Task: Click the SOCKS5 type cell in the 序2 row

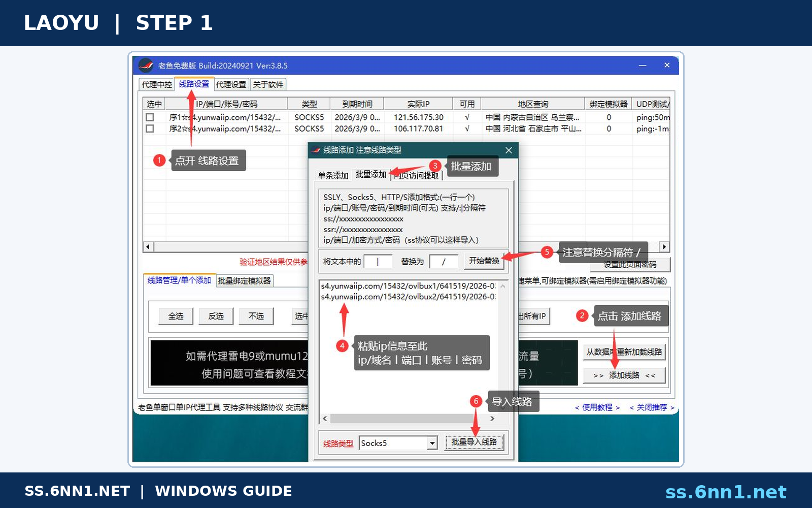Action: 309,129
